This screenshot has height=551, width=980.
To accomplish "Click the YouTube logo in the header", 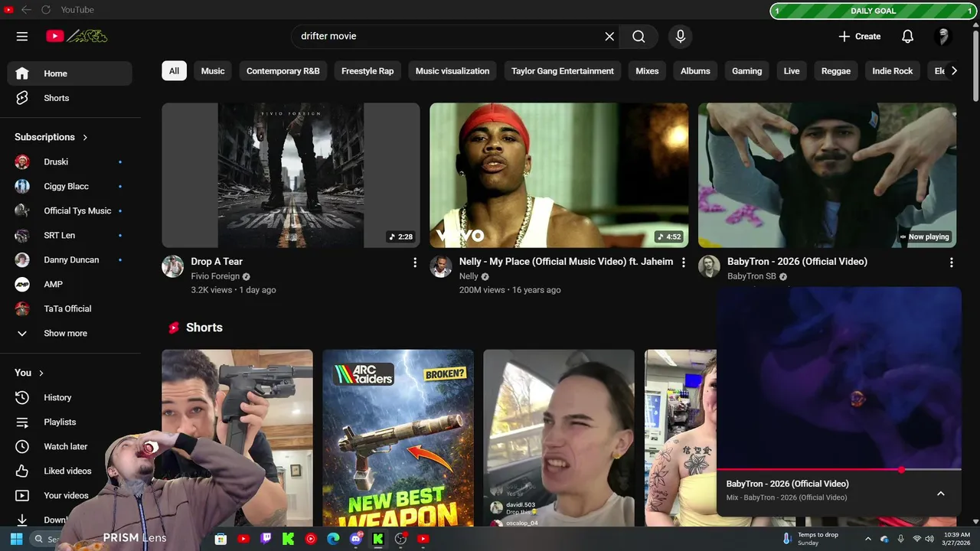I will tap(77, 36).
